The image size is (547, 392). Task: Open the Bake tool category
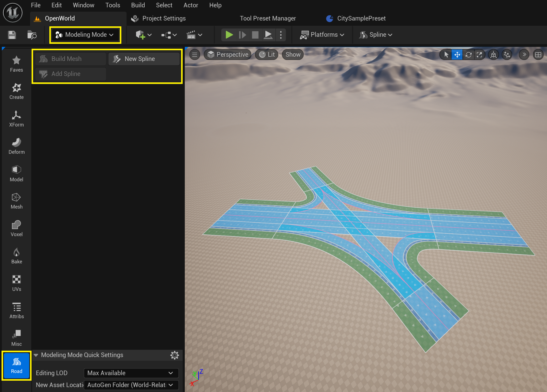coord(17,256)
